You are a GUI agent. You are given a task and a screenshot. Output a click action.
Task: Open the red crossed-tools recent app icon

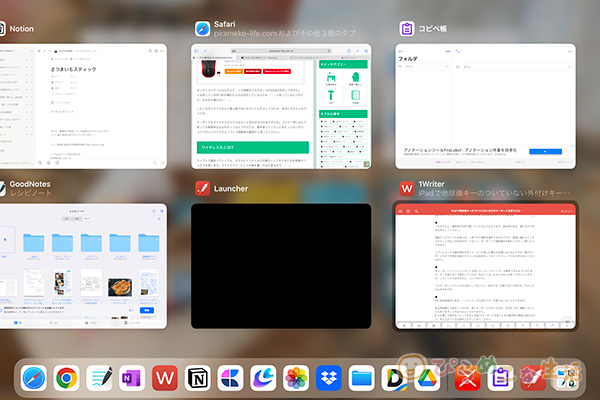pos(468,378)
